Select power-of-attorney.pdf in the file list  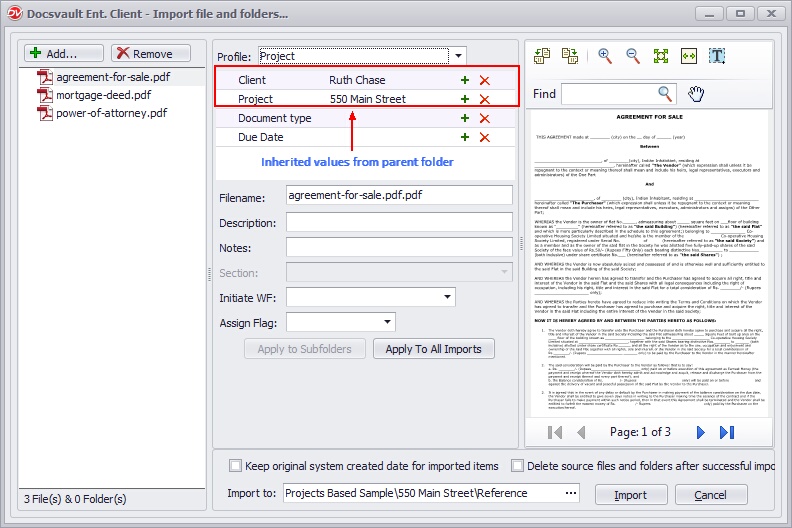[111, 113]
